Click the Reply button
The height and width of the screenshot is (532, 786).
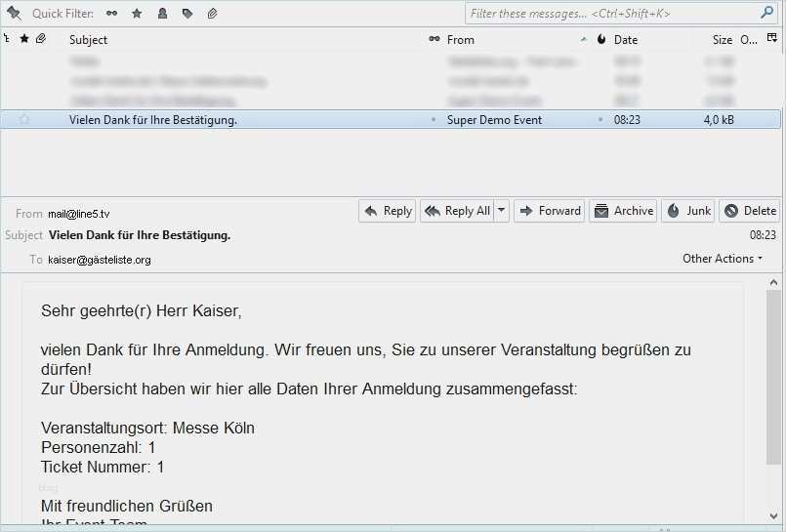(x=387, y=211)
